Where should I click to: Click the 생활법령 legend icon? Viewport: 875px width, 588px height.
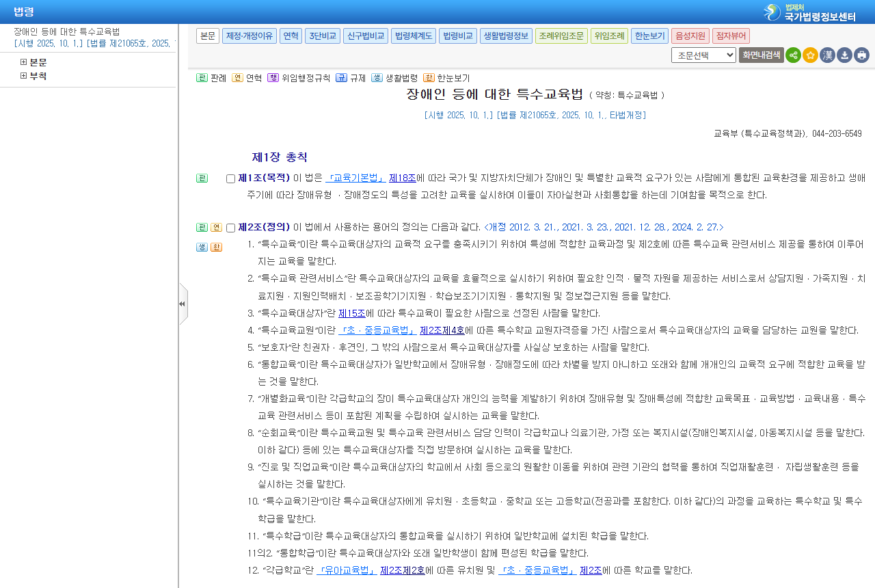tap(377, 78)
